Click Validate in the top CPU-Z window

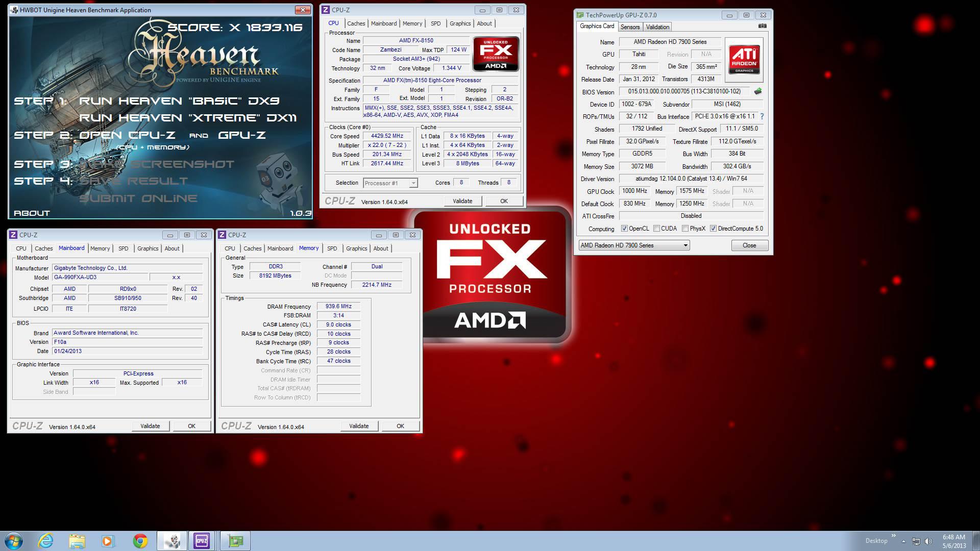tap(462, 201)
